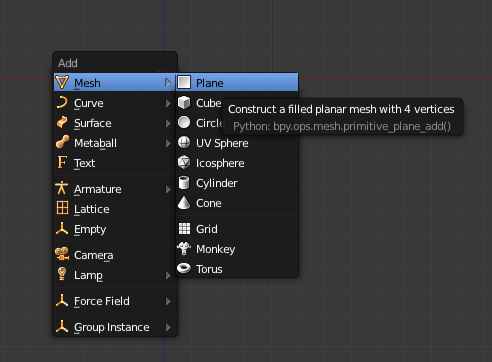492x362 pixels.
Task: Click the Lattice icon in Add menu
Action: pyautogui.click(x=62, y=208)
